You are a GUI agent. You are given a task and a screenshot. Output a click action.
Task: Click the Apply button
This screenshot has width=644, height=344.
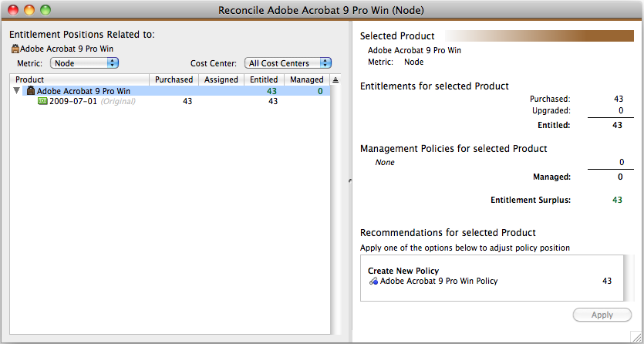[602, 315]
